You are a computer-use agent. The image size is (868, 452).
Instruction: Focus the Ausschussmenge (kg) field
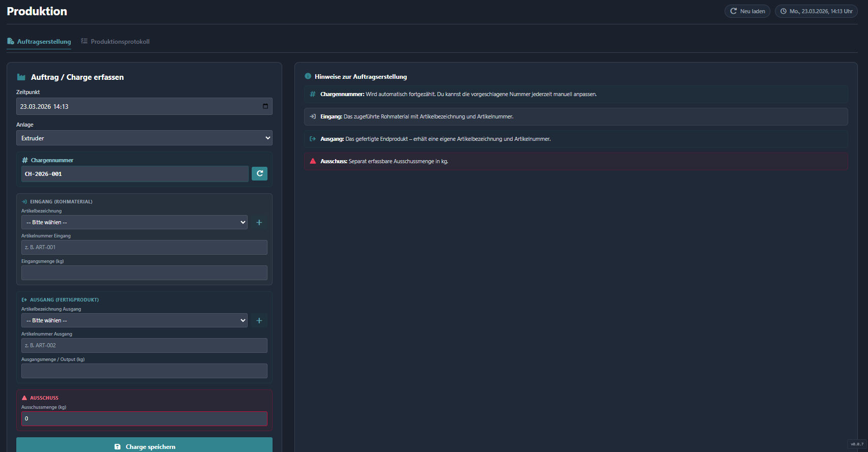point(144,418)
